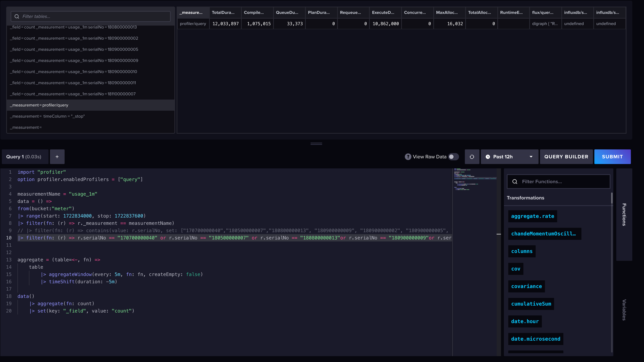Submit the query with SUBMIT button
This screenshot has height=362, width=644.
pos(612,157)
